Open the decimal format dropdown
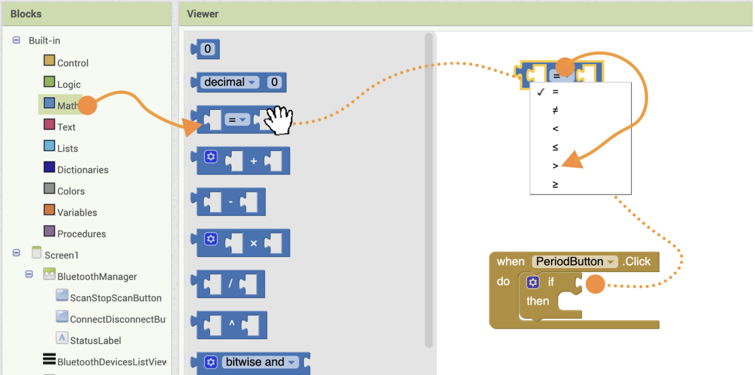Screen dimensions: 755x375 pyautogui.click(x=229, y=82)
